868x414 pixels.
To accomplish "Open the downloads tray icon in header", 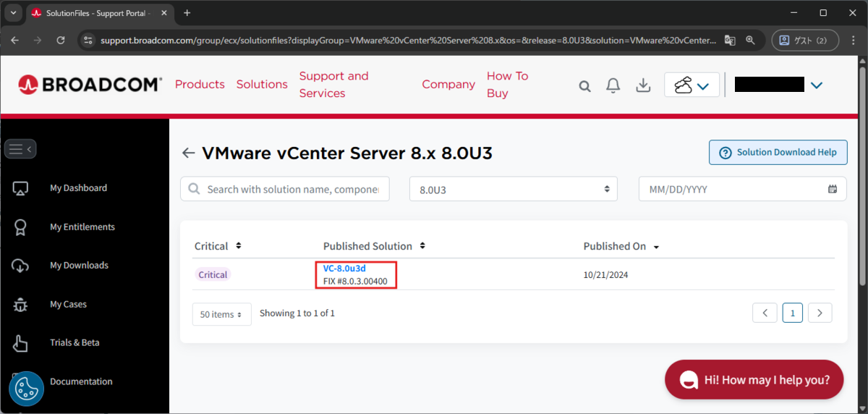I will [x=643, y=85].
